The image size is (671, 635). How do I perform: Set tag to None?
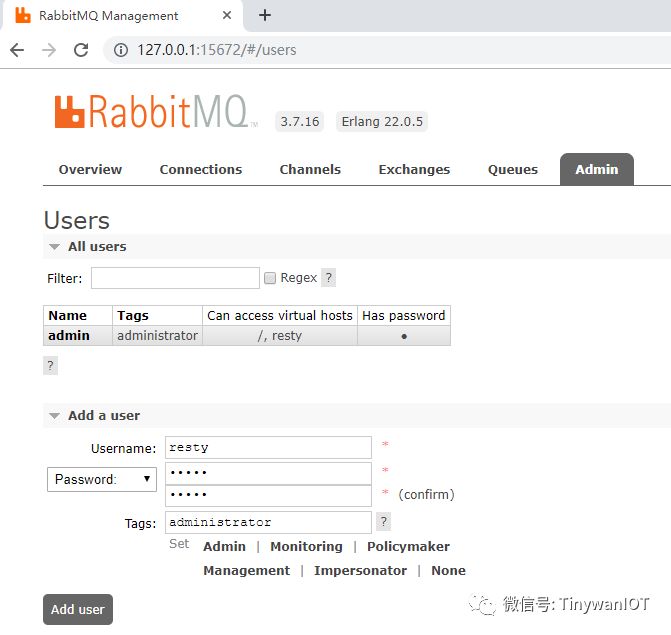448,570
